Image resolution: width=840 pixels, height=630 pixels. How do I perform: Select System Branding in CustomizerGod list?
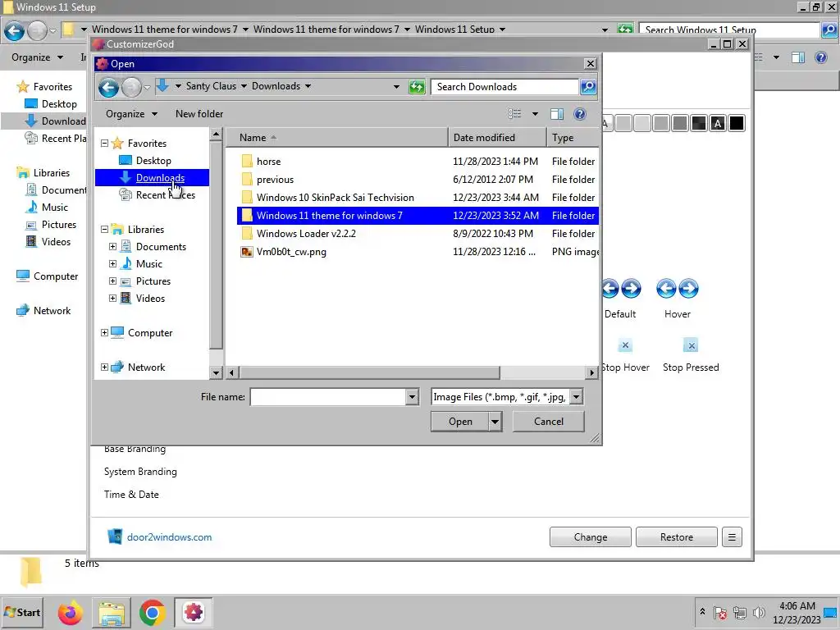(x=140, y=472)
